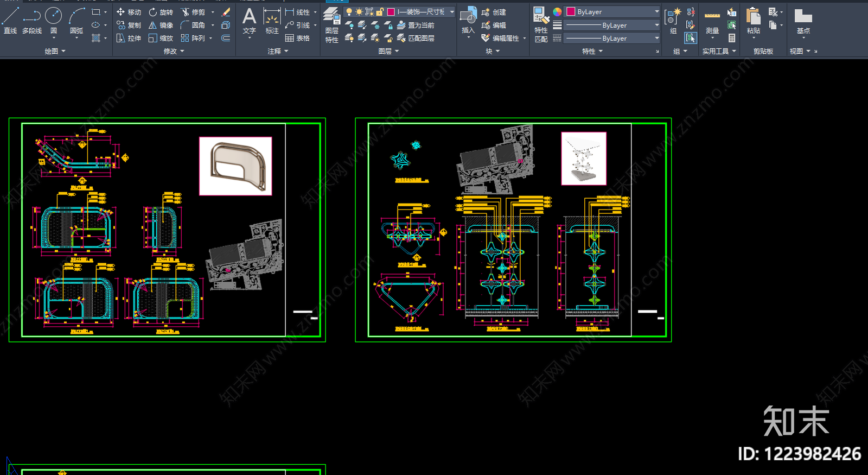The height and width of the screenshot is (475, 868).
Task: Insert a Table (表格)
Action: [297, 38]
